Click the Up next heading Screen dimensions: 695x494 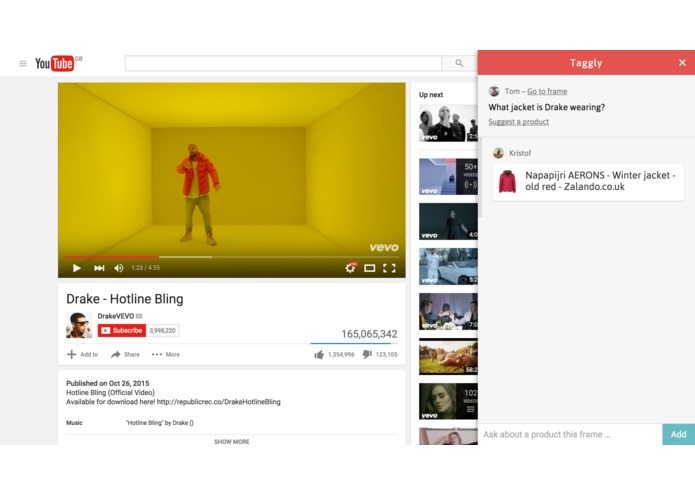431,95
